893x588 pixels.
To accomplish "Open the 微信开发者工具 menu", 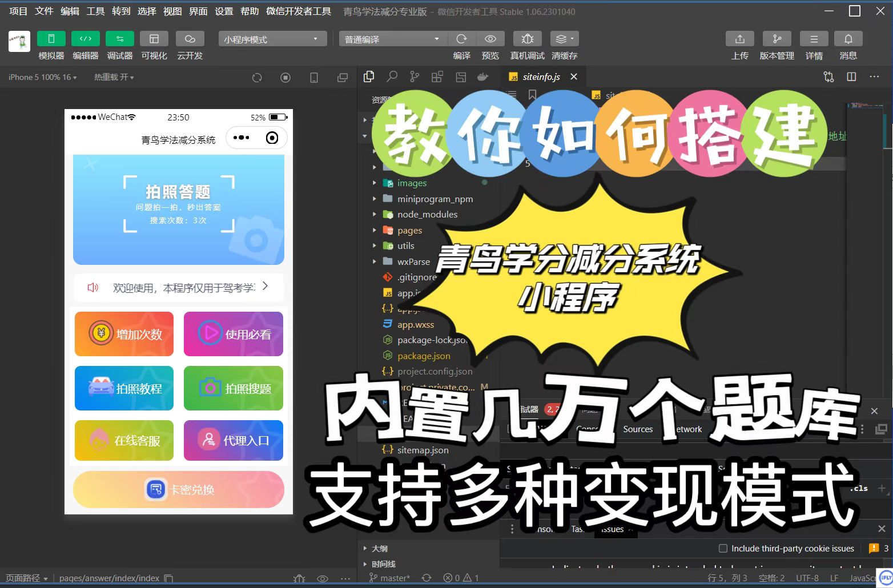I will [299, 11].
